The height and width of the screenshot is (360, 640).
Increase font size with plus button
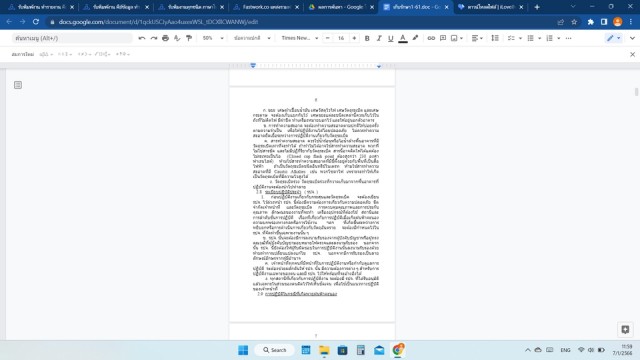(x=354, y=38)
